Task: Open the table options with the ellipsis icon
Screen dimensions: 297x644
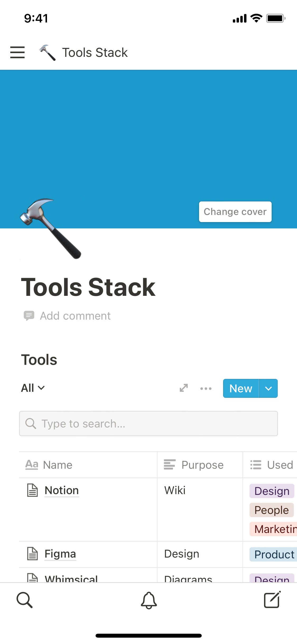Action: point(206,388)
